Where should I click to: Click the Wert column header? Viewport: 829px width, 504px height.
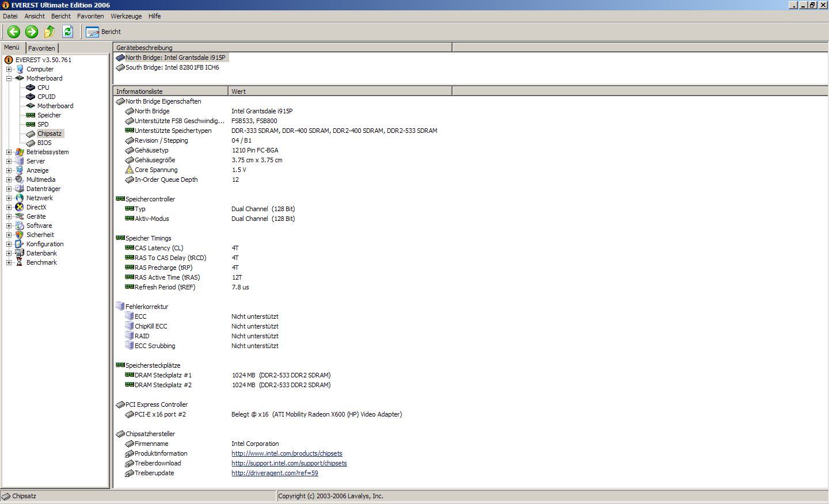[x=340, y=91]
